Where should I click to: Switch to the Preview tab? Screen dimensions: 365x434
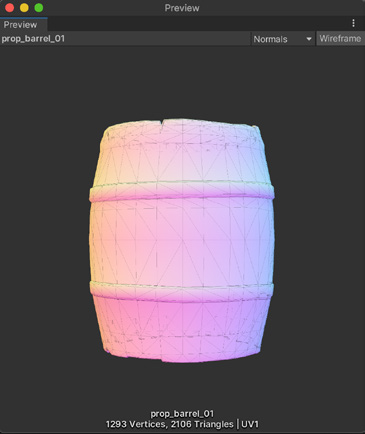[20, 25]
